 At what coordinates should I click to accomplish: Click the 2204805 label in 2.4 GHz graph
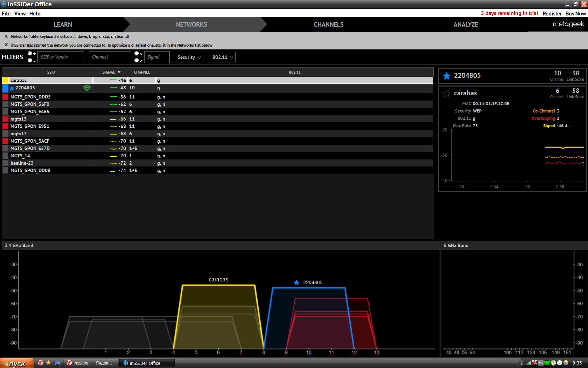(313, 282)
